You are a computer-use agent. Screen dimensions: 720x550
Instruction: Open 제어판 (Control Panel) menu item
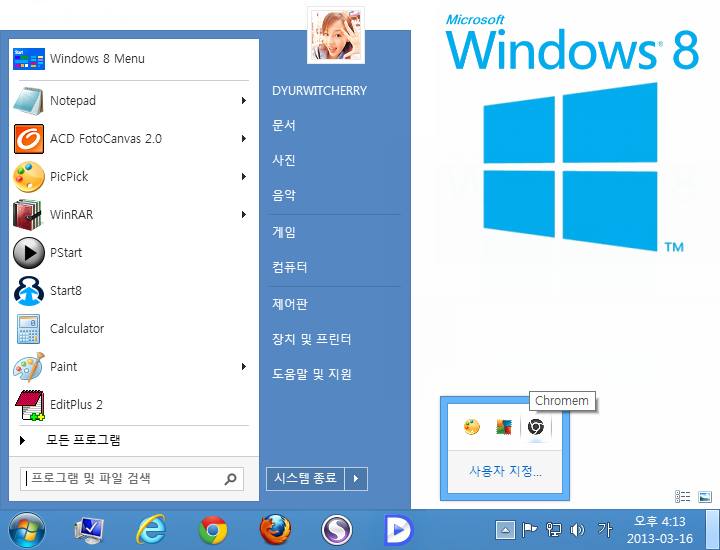(289, 304)
